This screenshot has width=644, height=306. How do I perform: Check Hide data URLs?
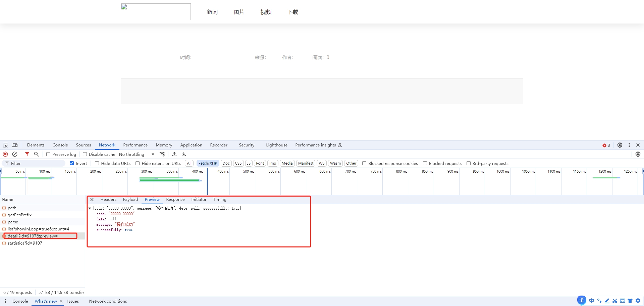[97, 163]
